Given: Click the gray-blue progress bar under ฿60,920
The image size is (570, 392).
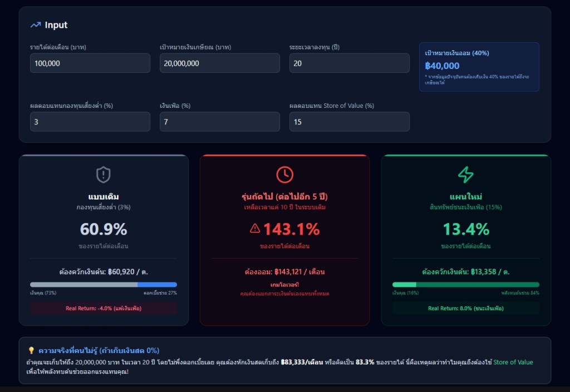Looking at the screenshot, I should pyautogui.click(x=104, y=284).
